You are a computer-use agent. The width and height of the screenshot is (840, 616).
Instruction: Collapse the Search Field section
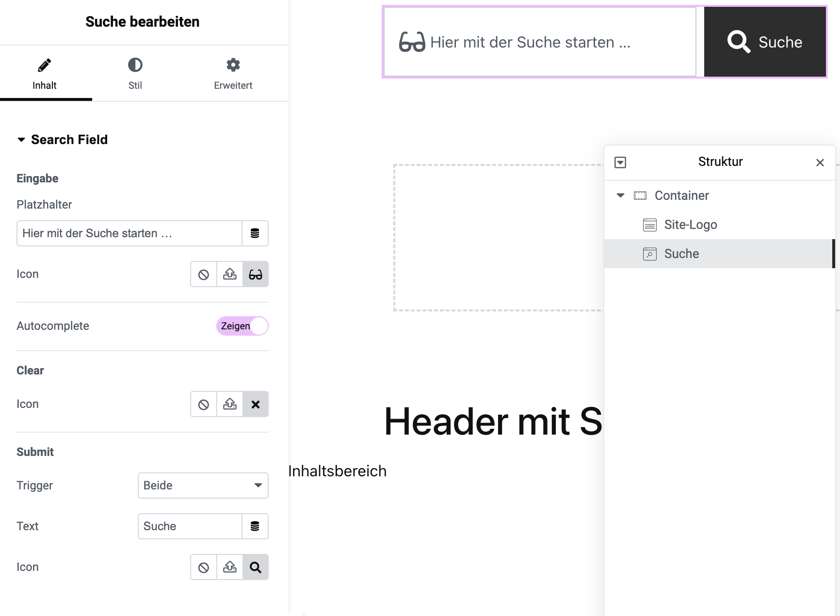click(62, 140)
